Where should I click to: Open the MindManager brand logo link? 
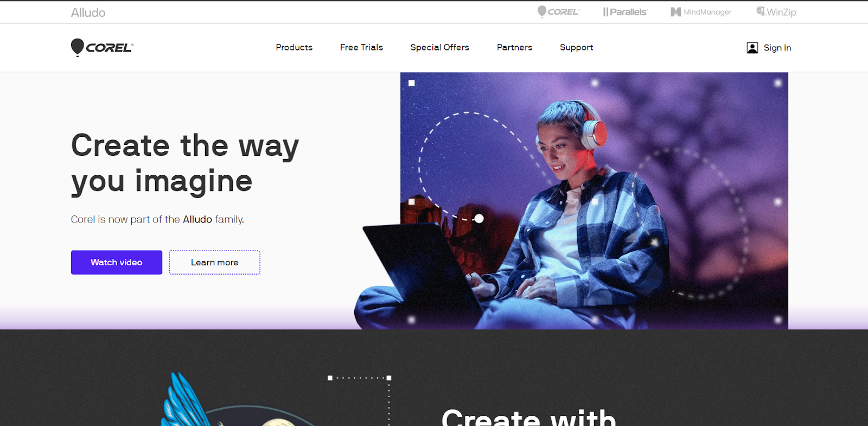pos(701,12)
